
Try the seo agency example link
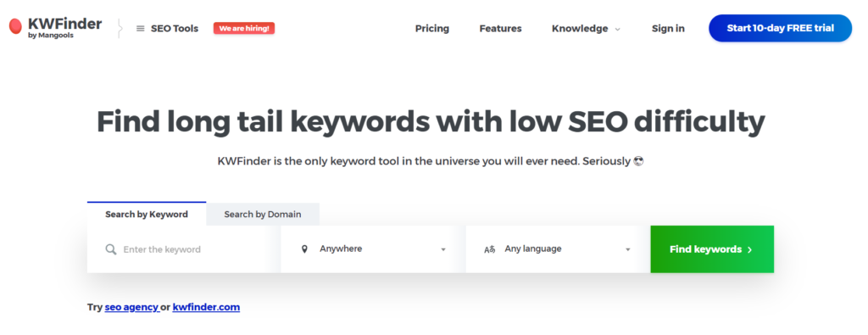(x=131, y=307)
